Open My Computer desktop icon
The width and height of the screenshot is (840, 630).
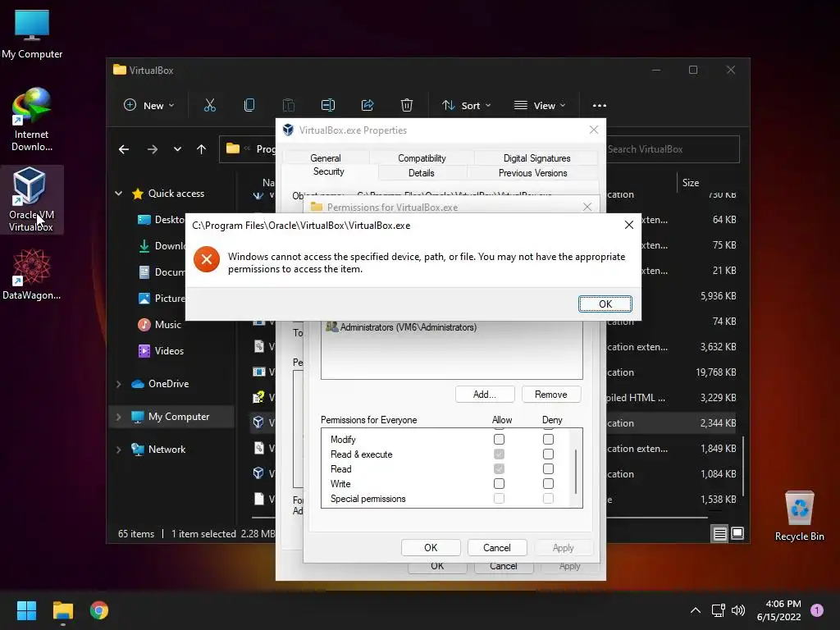coord(32,34)
